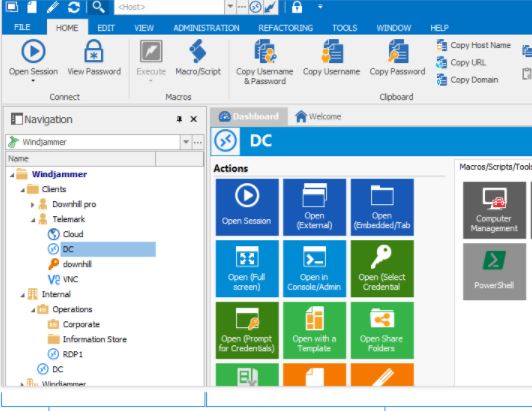The height and width of the screenshot is (411, 532).
Task: Collapse the Clients folder
Action: pos(22,190)
